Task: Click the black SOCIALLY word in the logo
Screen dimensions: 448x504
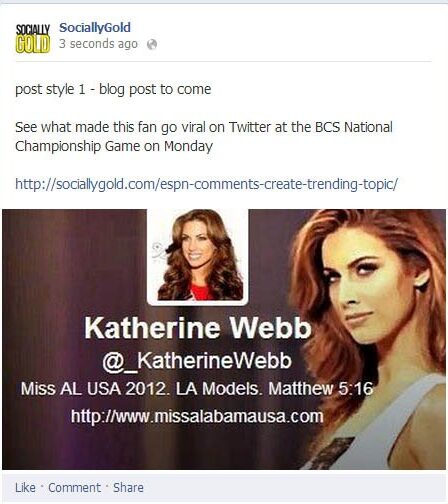Action: [x=33, y=30]
